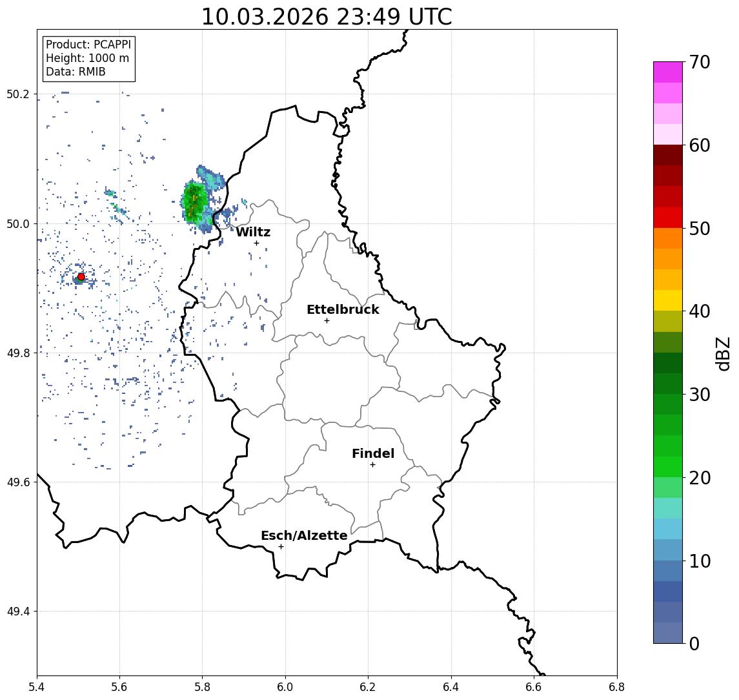Click the latitude tick label 49.8
Viewport: 739px width, 700px height.
[x=18, y=353]
